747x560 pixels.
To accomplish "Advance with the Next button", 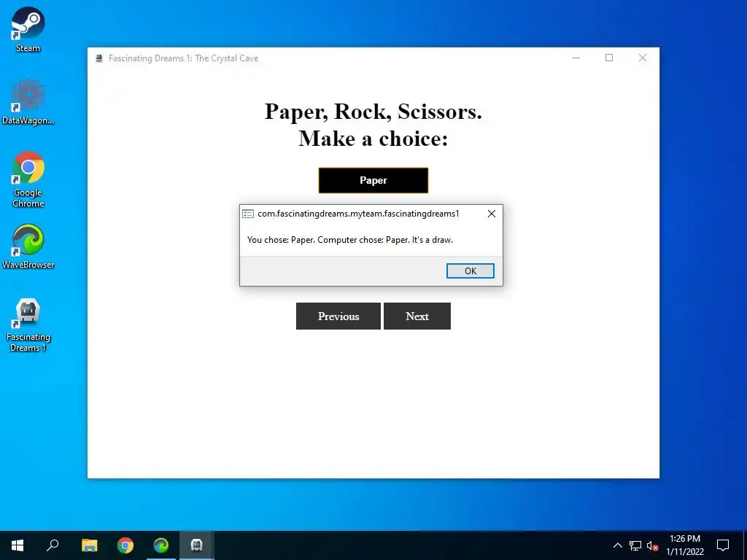I will coord(417,316).
